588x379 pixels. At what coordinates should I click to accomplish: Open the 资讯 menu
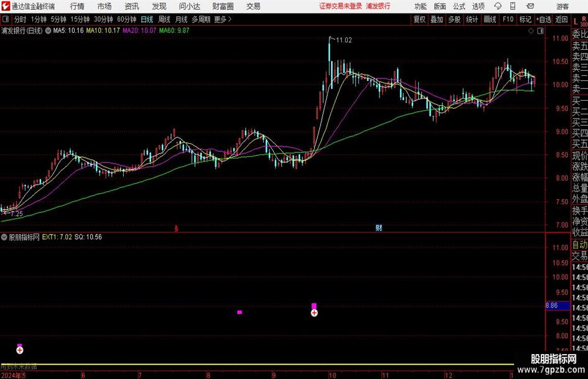pos(132,6)
